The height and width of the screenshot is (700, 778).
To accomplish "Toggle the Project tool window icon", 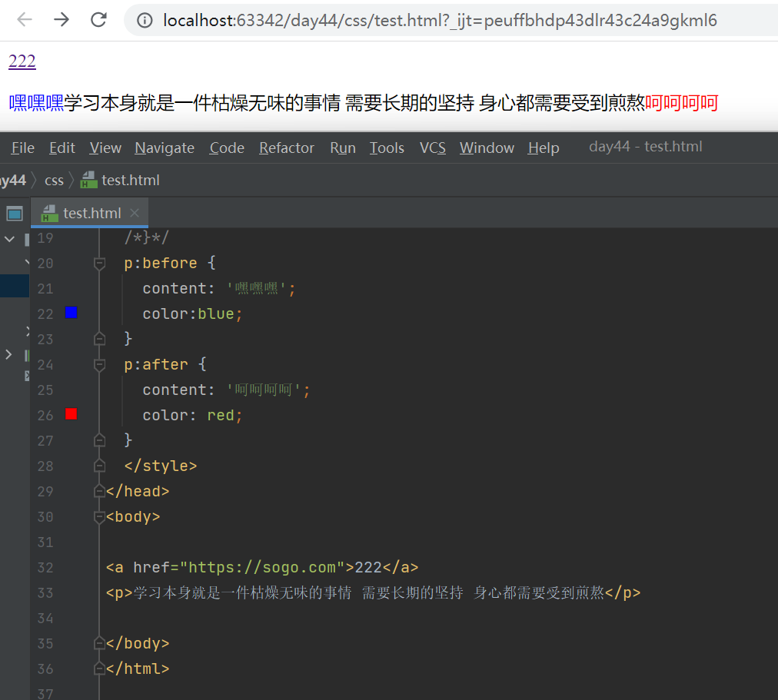I will click(x=15, y=214).
